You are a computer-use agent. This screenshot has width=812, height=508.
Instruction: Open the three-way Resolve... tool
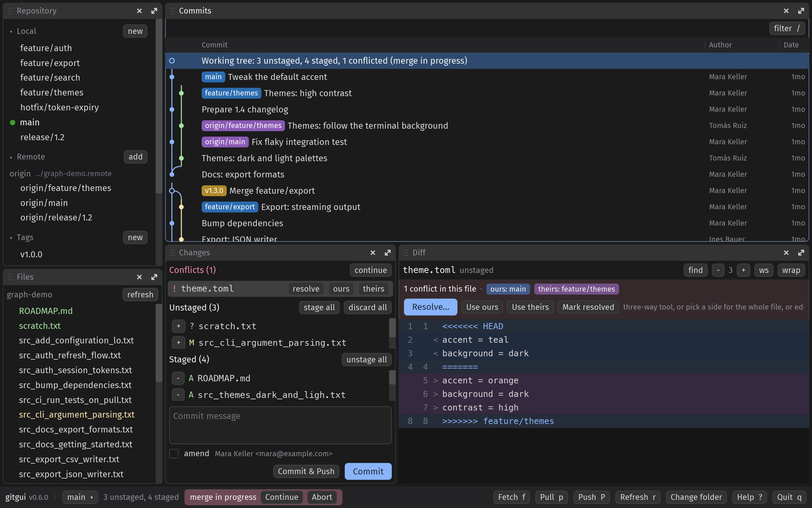coord(431,307)
